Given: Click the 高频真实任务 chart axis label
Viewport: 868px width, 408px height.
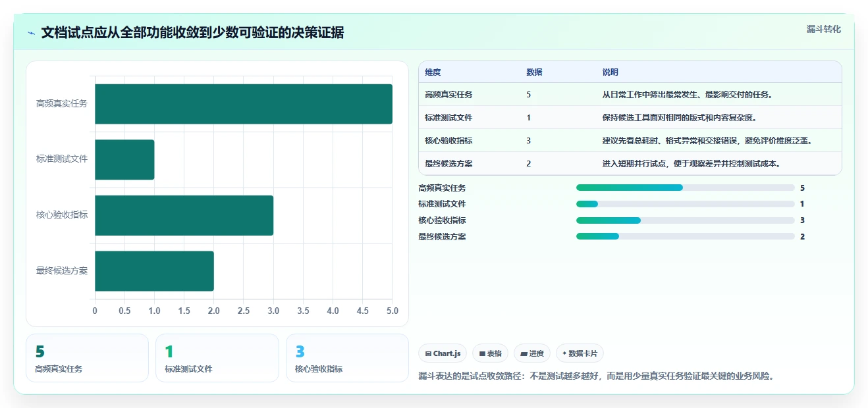Looking at the screenshot, I should 62,104.
